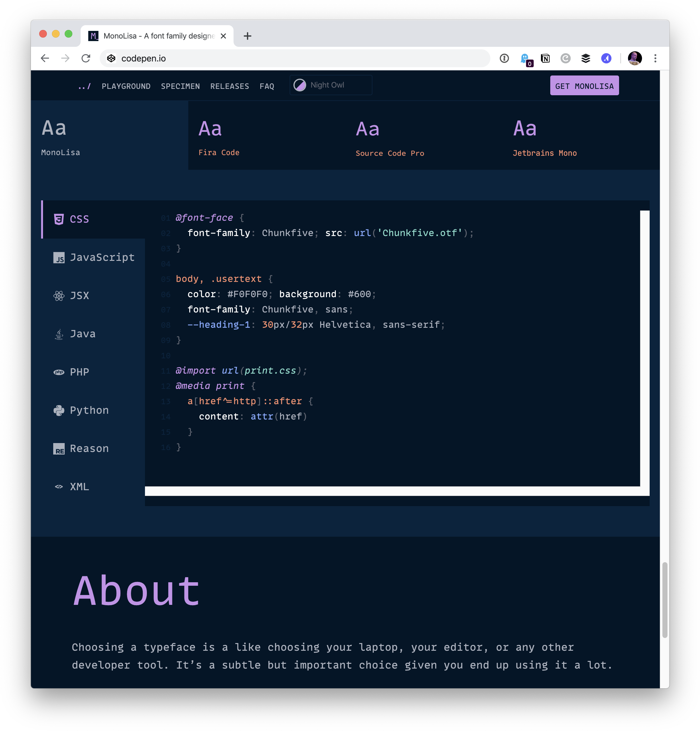The height and width of the screenshot is (731, 700).
Task: Click the PHP oval logo icon
Action: point(59,372)
